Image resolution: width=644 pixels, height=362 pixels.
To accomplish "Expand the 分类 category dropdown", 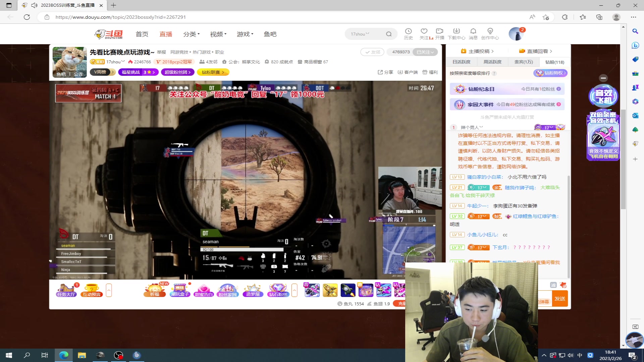I will (x=191, y=34).
